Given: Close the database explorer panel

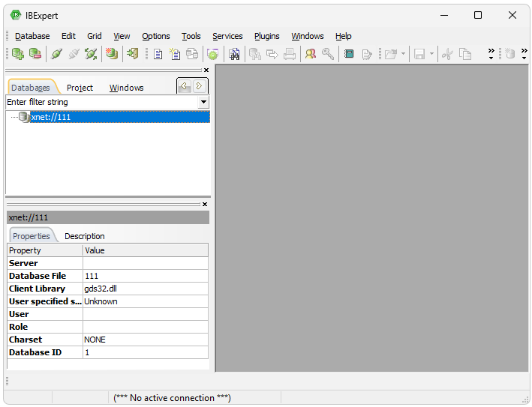Looking at the screenshot, I should pyautogui.click(x=206, y=70).
